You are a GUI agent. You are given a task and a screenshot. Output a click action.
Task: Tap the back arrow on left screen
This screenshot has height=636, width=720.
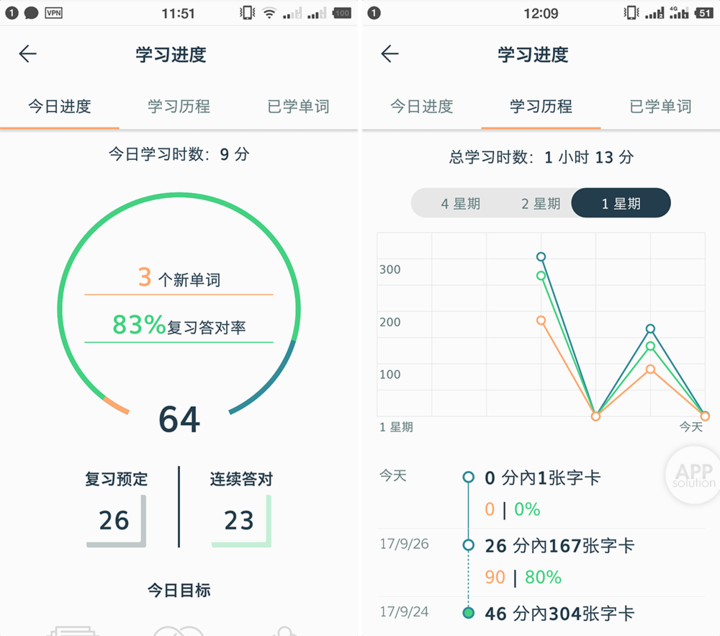tap(28, 54)
